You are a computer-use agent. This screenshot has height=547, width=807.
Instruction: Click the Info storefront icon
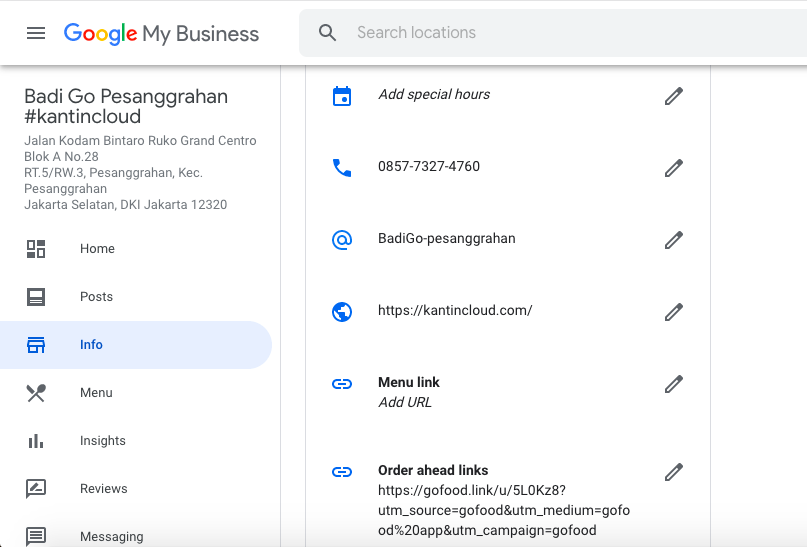(x=36, y=345)
